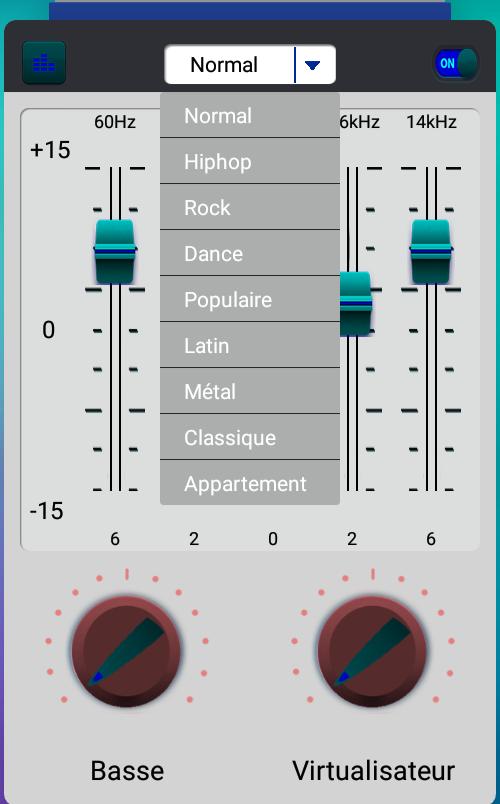Viewport: 500px width, 804px height.
Task: Click the Virtualisateur knob
Action: 372,651
